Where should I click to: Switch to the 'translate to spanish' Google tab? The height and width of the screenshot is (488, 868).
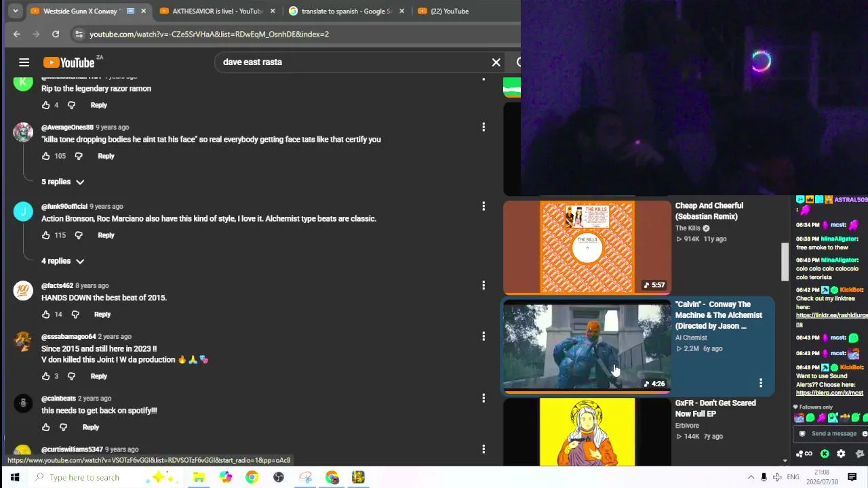[347, 11]
